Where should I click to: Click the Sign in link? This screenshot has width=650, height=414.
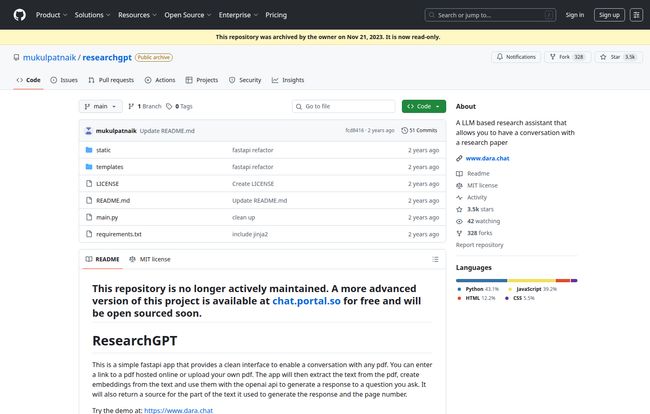coord(575,15)
